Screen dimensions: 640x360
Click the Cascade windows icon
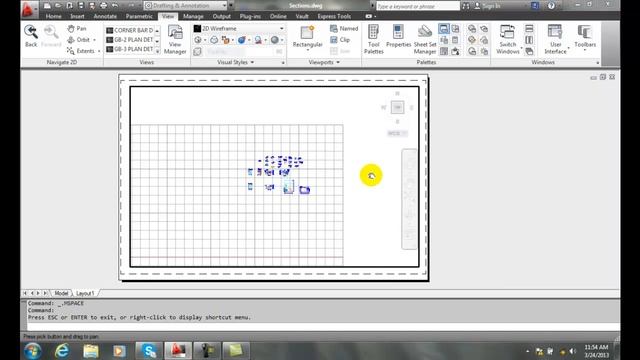[529, 51]
